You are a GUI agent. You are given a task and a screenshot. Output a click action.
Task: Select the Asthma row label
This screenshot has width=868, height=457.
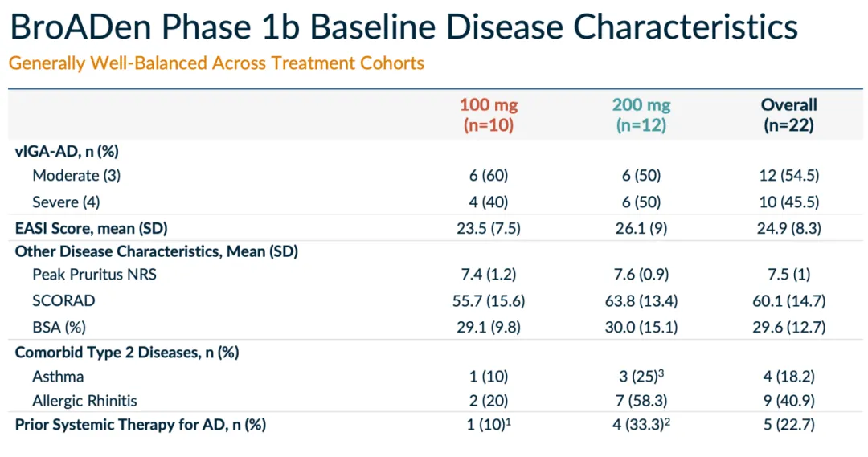pos(58,376)
